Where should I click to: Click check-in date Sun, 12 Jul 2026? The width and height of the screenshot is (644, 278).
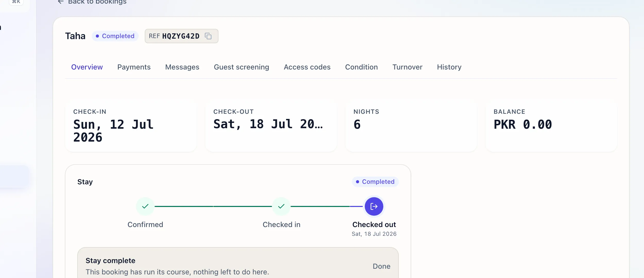pyautogui.click(x=113, y=131)
